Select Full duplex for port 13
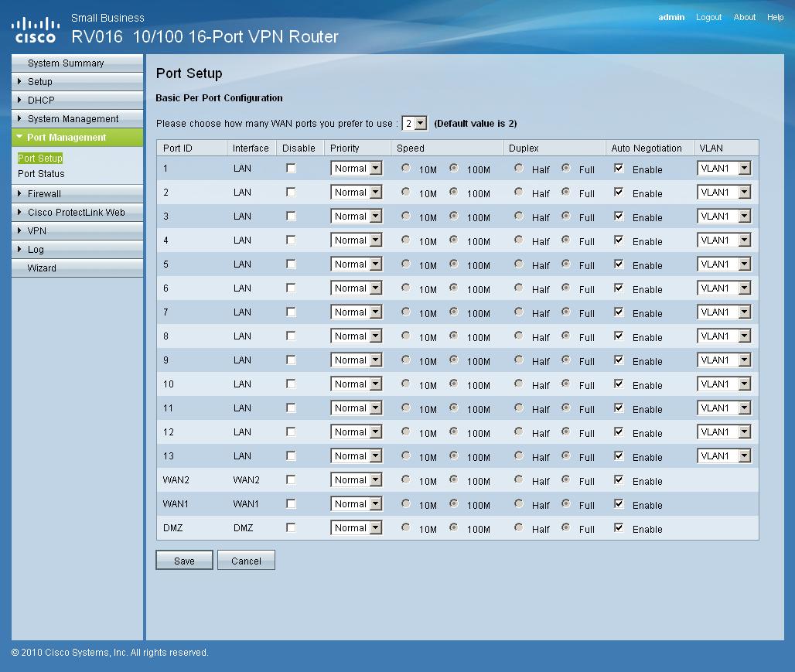The image size is (795, 672). pos(566,455)
